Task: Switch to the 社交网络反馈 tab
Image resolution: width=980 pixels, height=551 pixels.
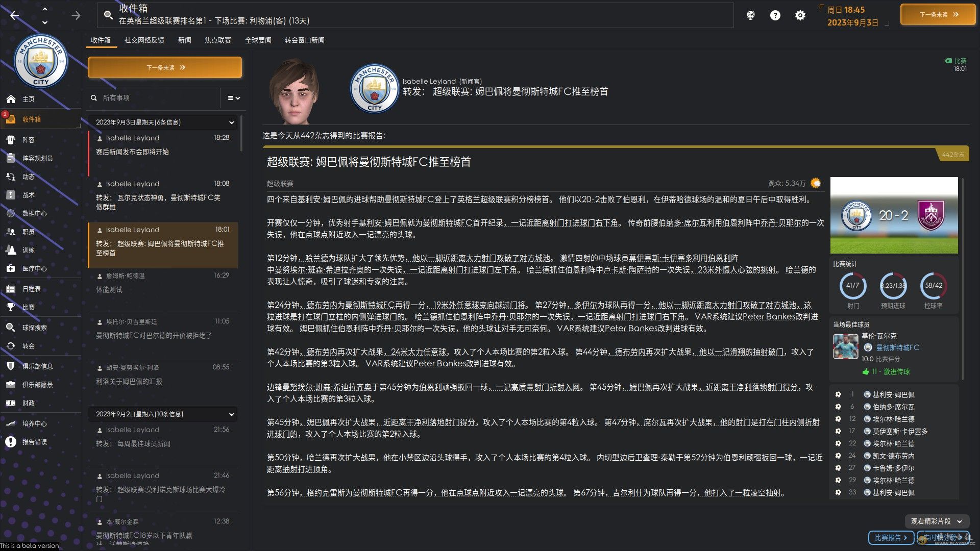Action: point(144,40)
